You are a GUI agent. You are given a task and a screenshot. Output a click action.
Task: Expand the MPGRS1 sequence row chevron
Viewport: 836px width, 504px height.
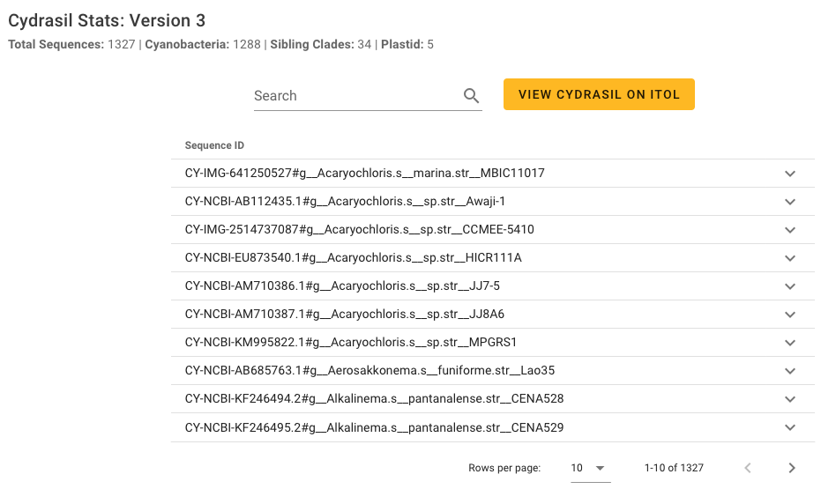click(x=790, y=343)
